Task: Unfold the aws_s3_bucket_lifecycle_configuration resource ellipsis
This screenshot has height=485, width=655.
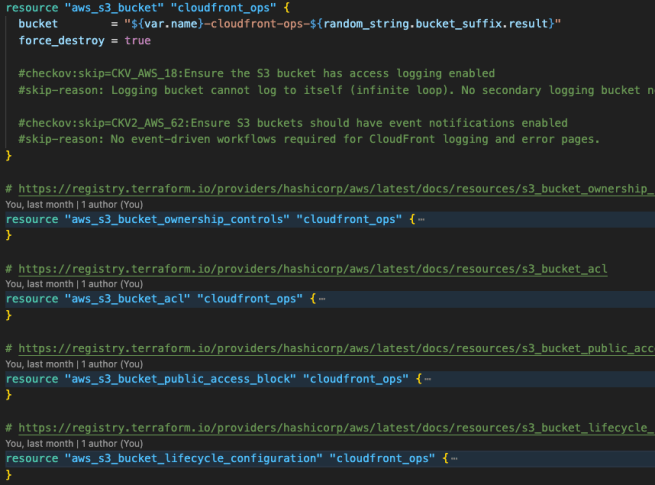Action: (453, 458)
